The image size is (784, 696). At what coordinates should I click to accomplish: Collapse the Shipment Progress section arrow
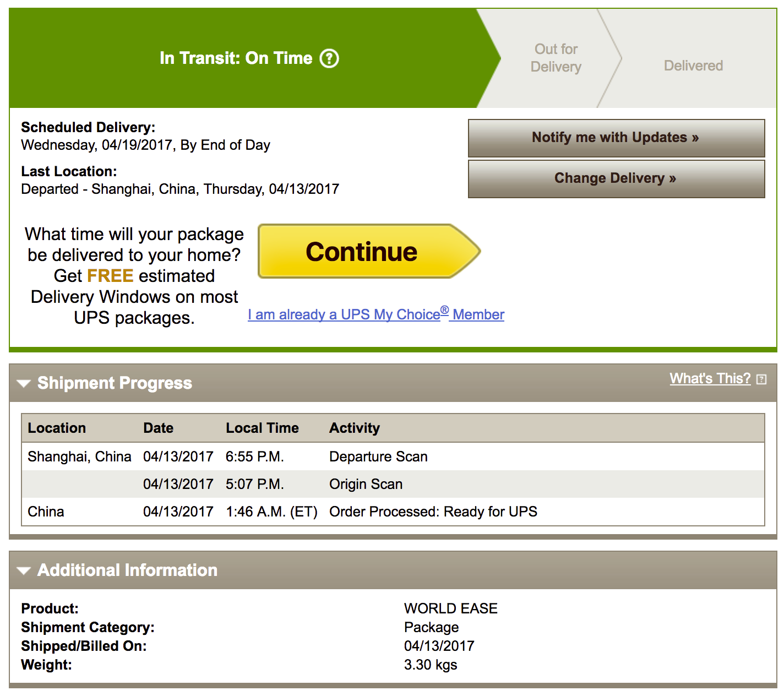(24, 383)
